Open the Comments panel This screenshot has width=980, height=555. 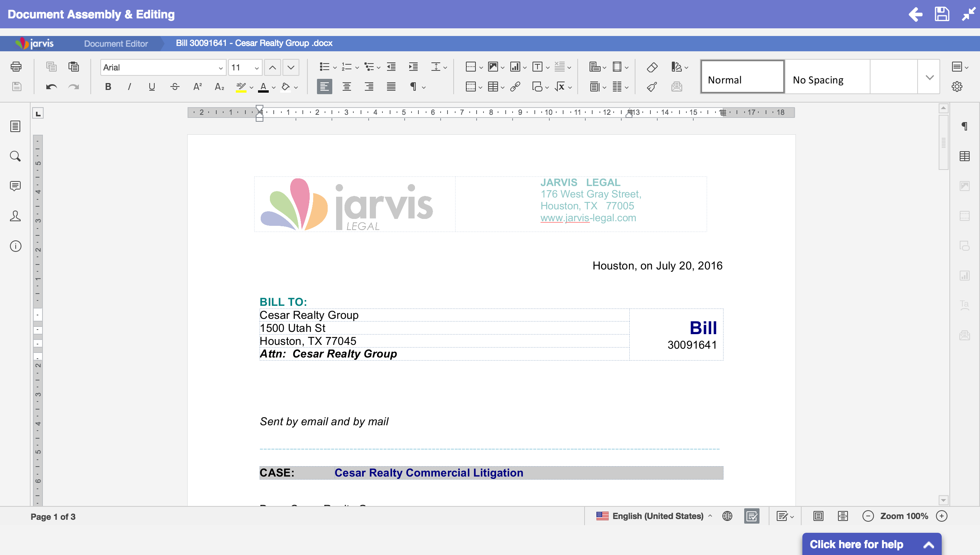coord(15,186)
